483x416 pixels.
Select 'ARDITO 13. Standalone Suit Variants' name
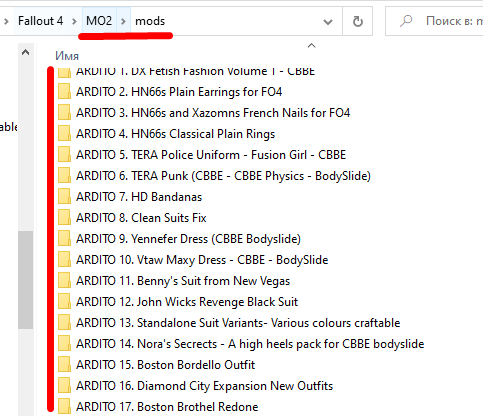pos(238,323)
